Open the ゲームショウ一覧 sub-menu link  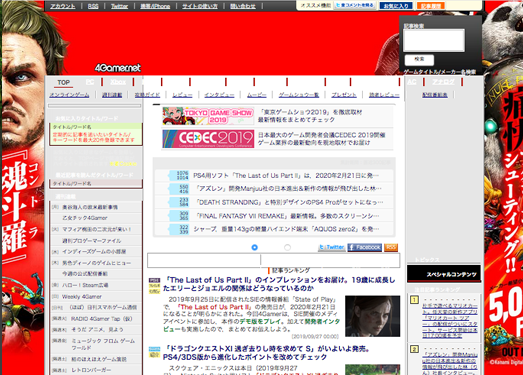click(299, 95)
